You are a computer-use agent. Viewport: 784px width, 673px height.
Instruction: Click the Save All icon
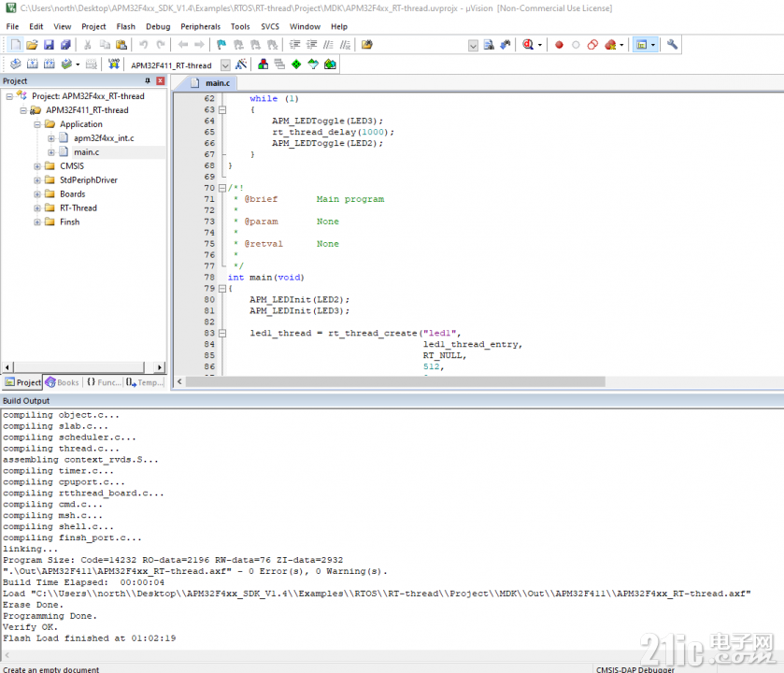pos(65,45)
